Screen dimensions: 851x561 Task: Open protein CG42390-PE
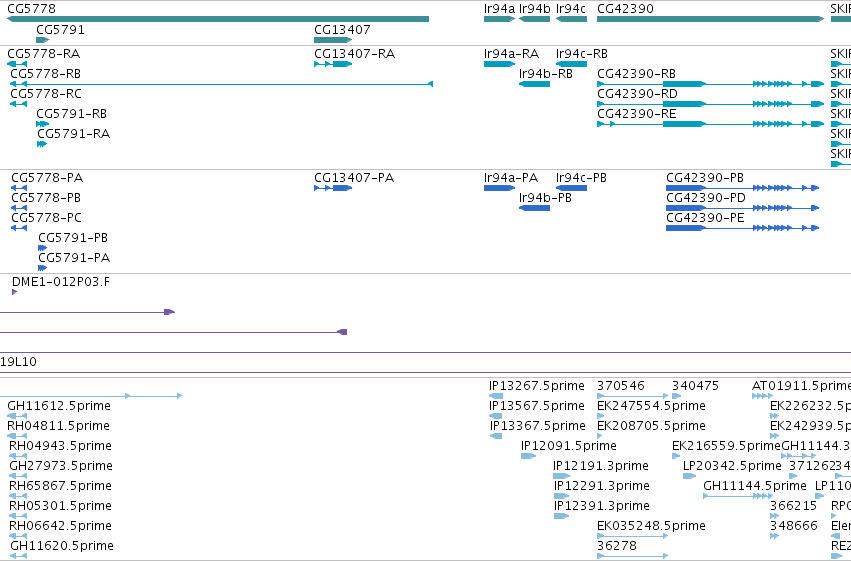(x=705, y=218)
